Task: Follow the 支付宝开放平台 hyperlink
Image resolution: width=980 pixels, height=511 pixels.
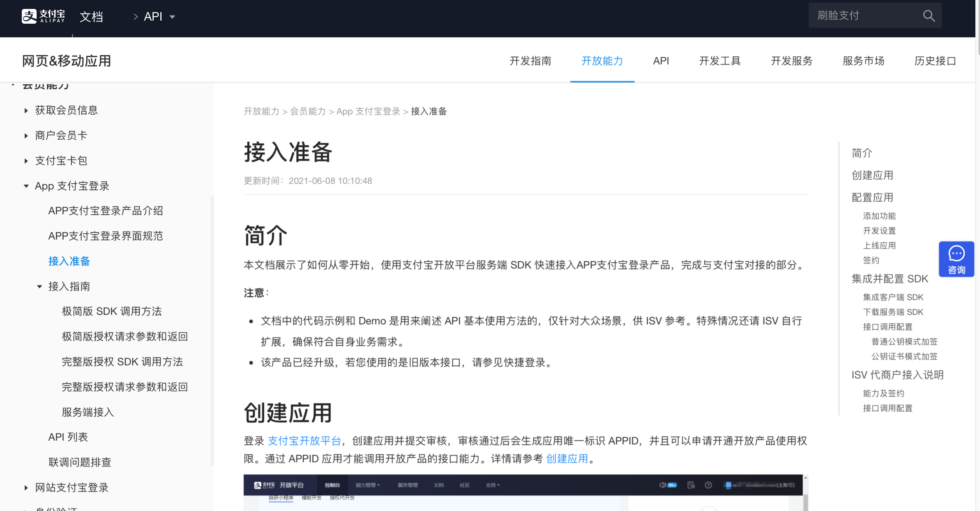Action: point(304,441)
